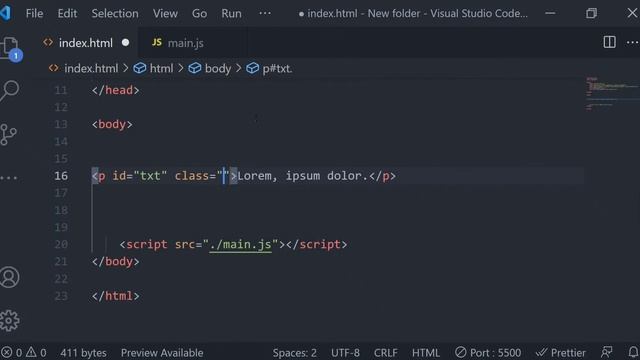Viewport: 640px width, 360px height.
Task: Click line number 20 in gutter
Action: [x=61, y=244]
